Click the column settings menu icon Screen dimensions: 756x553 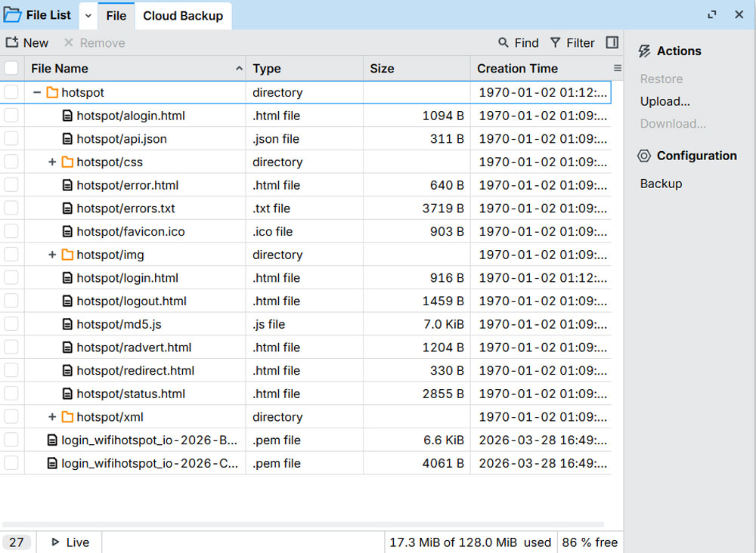tap(618, 68)
